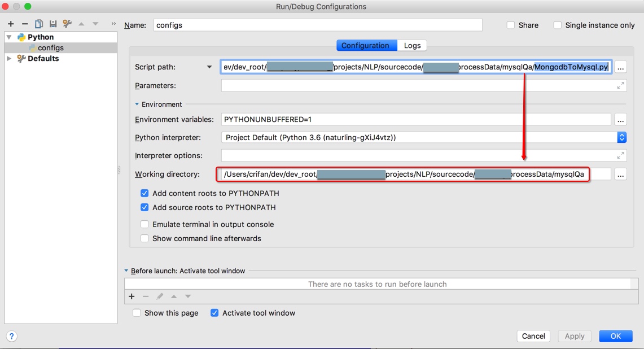Click into the Interpreter options field
Screen dimensions: 644x349
click(x=423, y=155)
